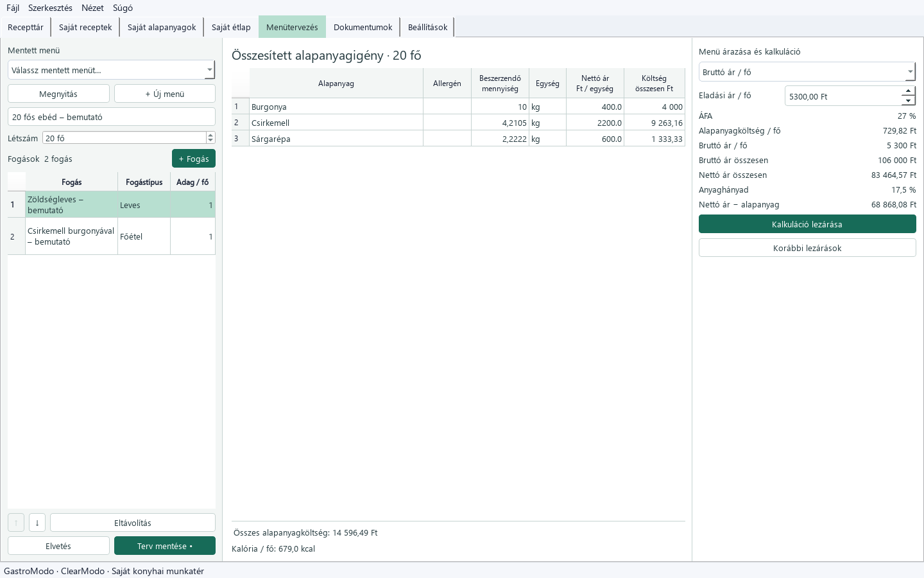Click the Beszerzendő mennyiség column header
The image size is (924, 578).
500,83
